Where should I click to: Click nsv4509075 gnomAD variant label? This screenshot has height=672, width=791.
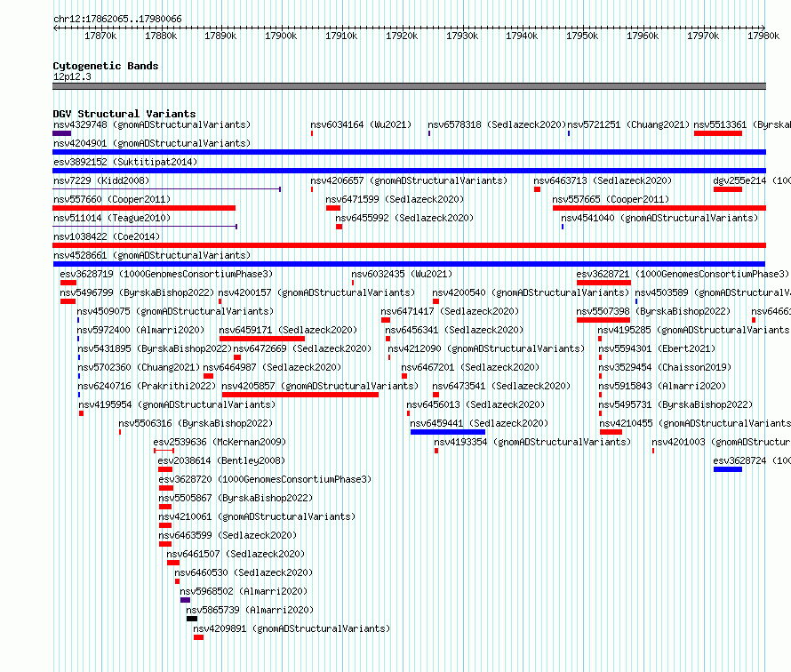click(x=175, y=311)
